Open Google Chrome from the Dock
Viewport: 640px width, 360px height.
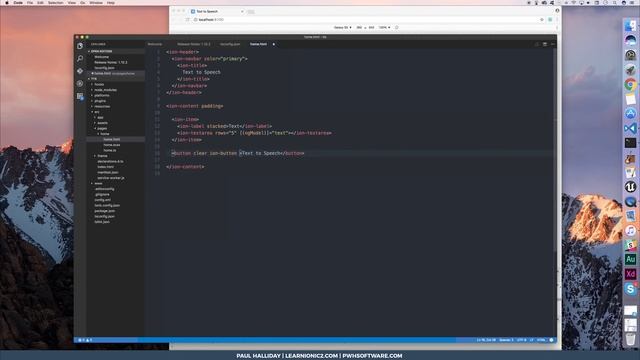point(631,84)
